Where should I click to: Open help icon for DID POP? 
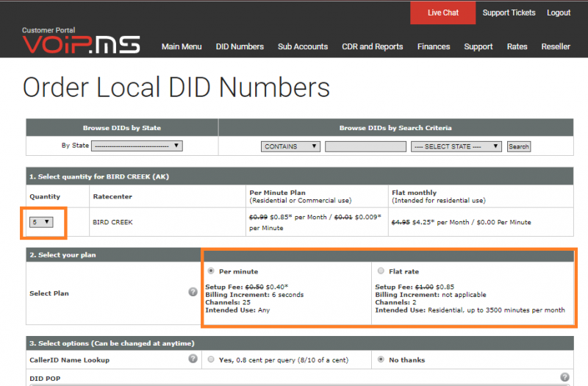[x=564, y=377]
